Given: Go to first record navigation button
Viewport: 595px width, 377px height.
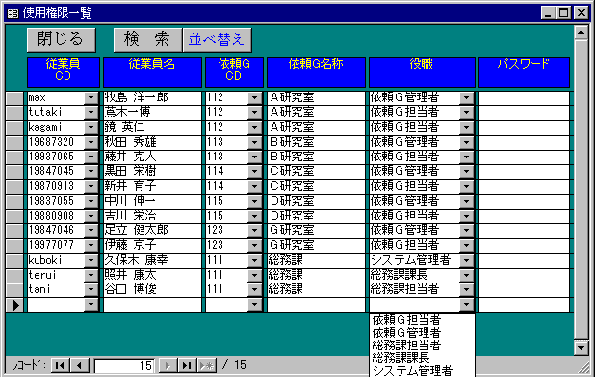Looking at the screenshot, I should click(60, 366).
